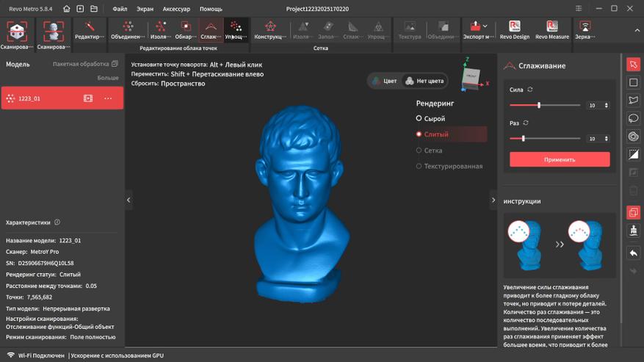The image size is (644, 362).
Task: Open the Аксессуар menu
Action: 176,9
